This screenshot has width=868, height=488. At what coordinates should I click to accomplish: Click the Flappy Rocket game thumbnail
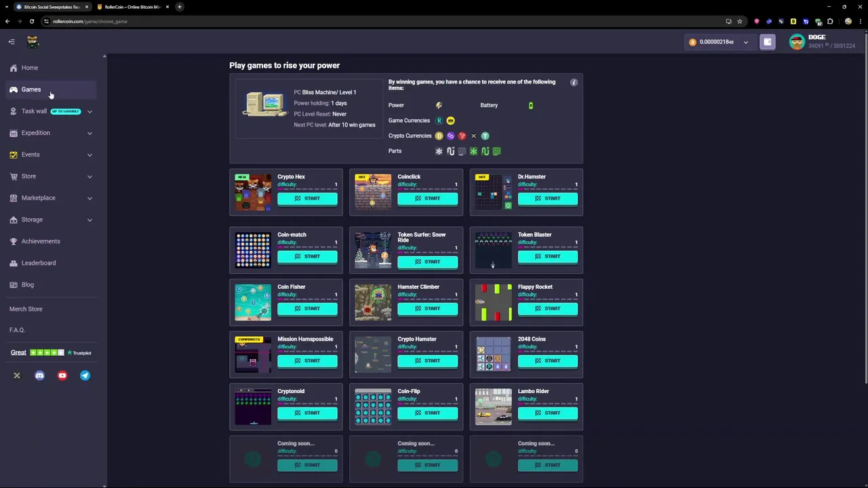(x=494, y=302)
